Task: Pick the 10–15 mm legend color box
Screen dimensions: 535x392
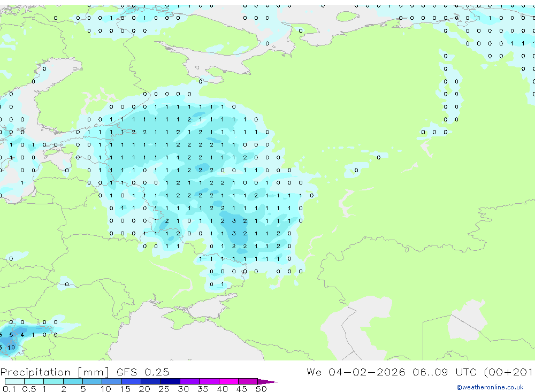Action: click(112, 381)
